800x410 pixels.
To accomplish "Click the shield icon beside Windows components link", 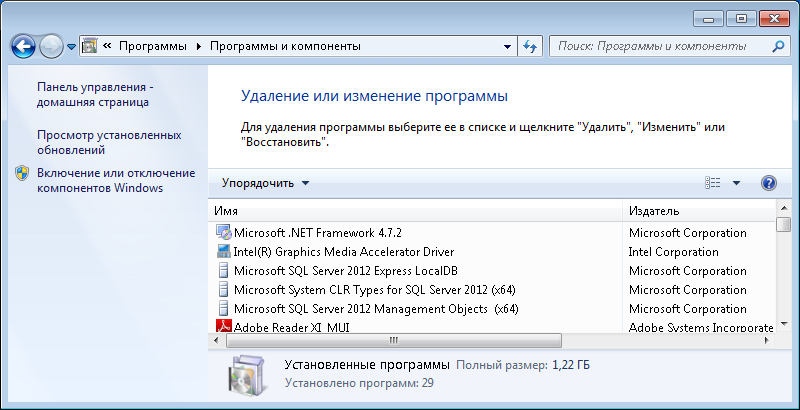I will pyautogui.click(x=22, y=173).
